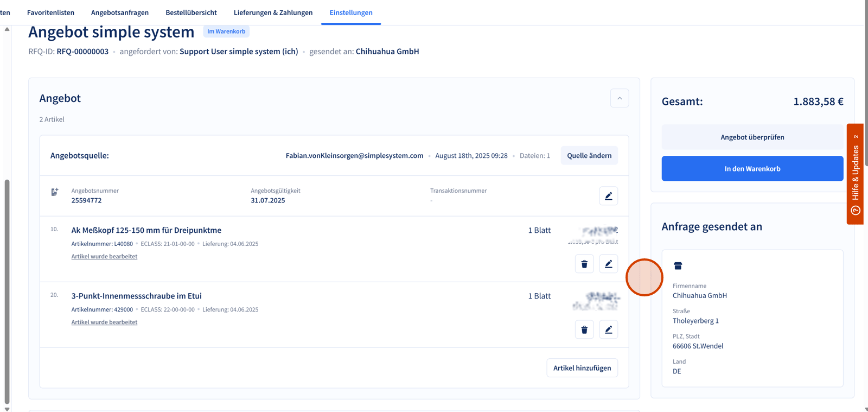Delete the Ak Meßkopf 125-150 mm article

(x=584, y=264)
